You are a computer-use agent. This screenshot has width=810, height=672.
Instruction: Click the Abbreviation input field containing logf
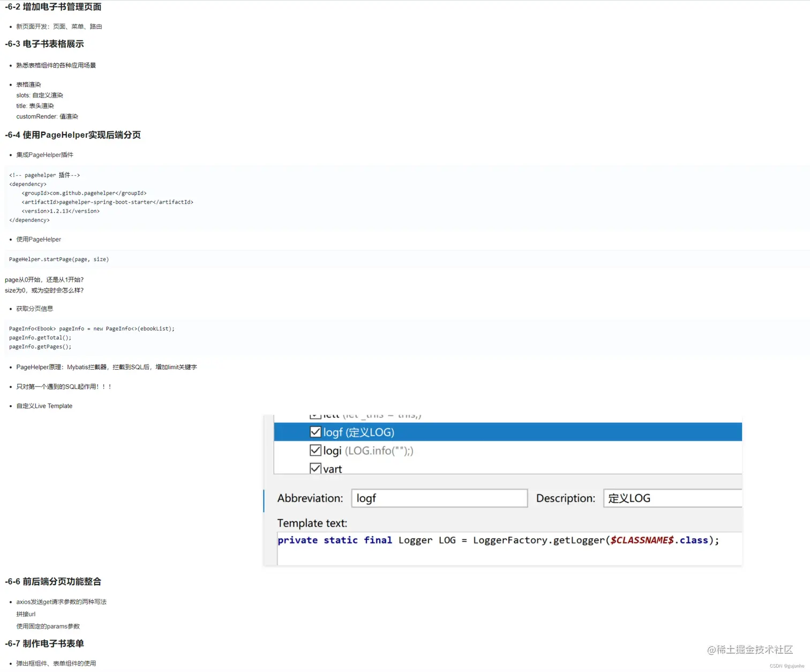439,498
